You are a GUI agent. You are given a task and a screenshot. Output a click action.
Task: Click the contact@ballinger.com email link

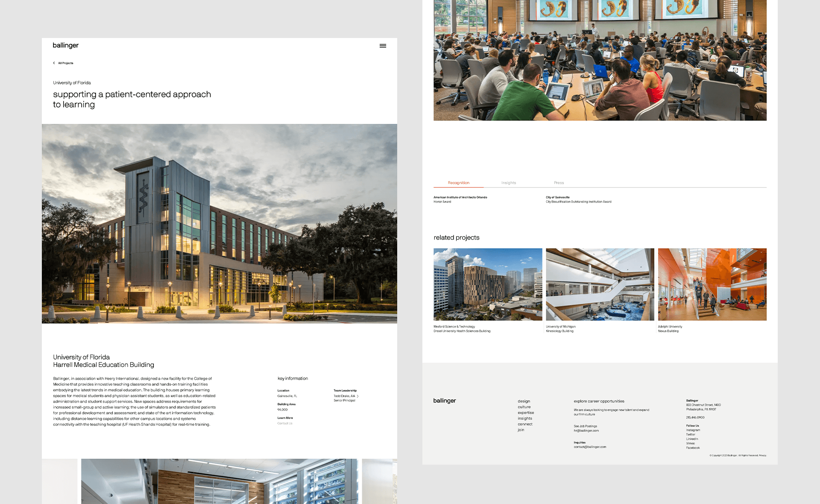[590, 447]
